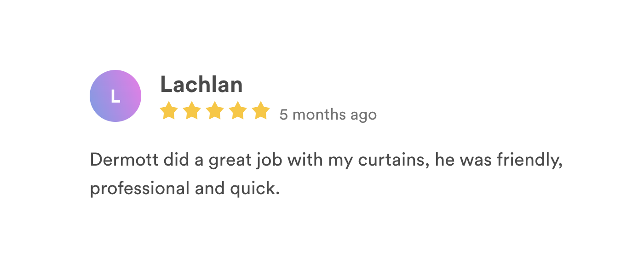Click the word "curtains" in the review
Viewport: 644px width, 276px height.
(392, 160)
